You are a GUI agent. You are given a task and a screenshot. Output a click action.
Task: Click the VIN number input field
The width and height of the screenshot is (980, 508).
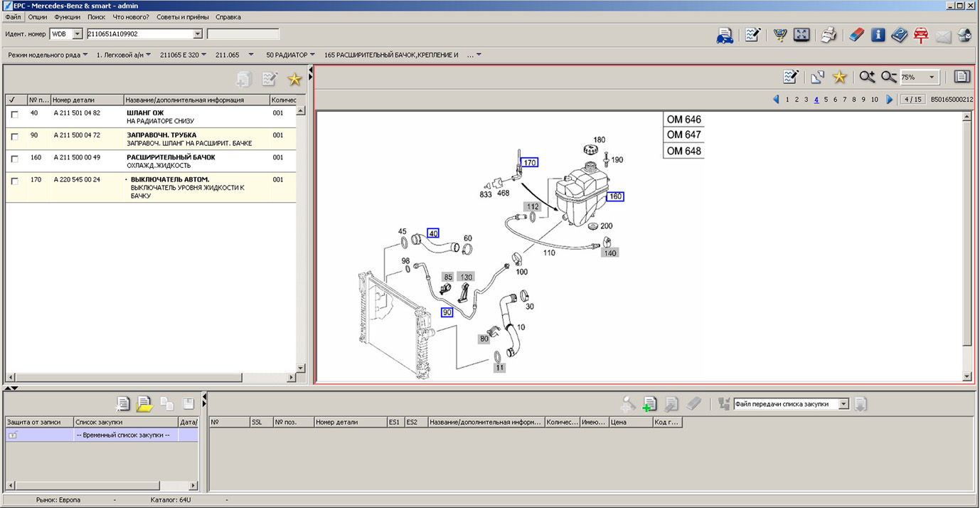click(139, 34)
